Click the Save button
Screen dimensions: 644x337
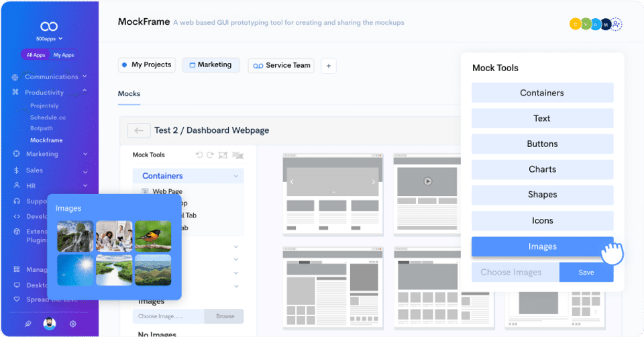tap(586, 273)
